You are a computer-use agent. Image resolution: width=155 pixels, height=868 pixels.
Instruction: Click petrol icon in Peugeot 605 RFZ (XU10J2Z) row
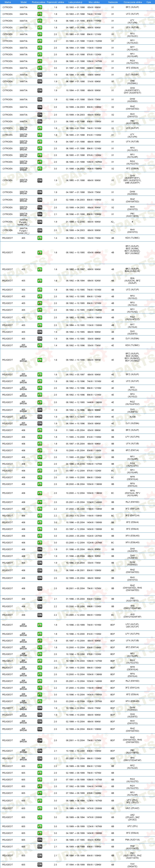pyautogui.click(x=40, y=767)
